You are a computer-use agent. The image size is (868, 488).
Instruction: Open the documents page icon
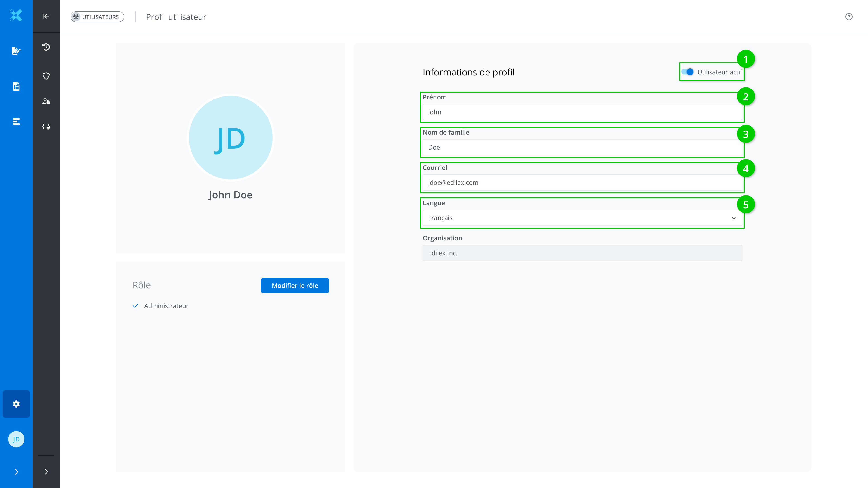click(16, 86)
